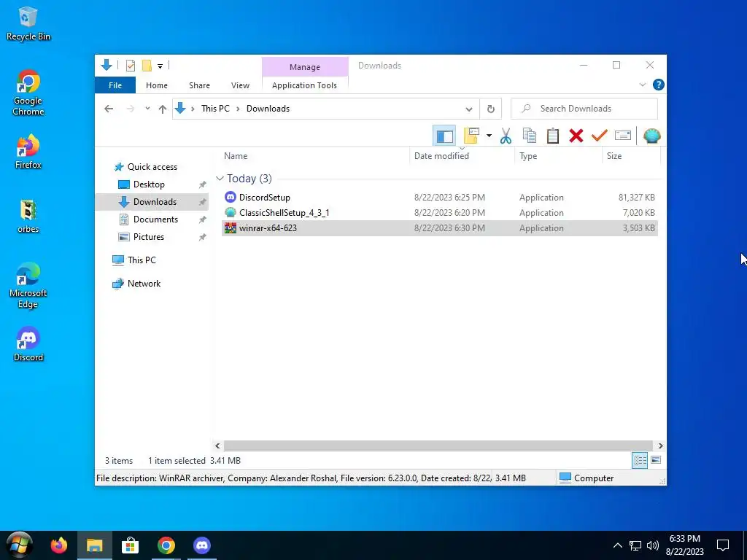Click the chevron between This PC and Downloads
Image resolution: width=747 pixels, height=560 pixels.
click(x=238, y=109)
